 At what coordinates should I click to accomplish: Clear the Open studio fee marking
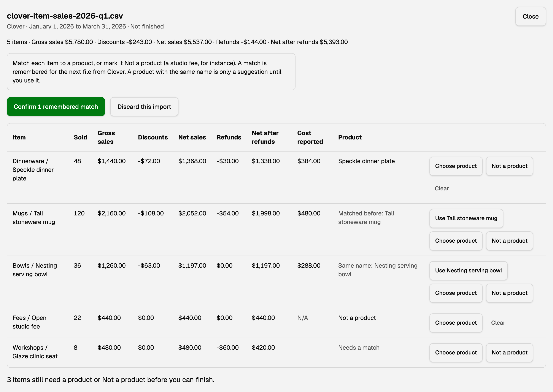pyautogui.click(x=498, y=323)
